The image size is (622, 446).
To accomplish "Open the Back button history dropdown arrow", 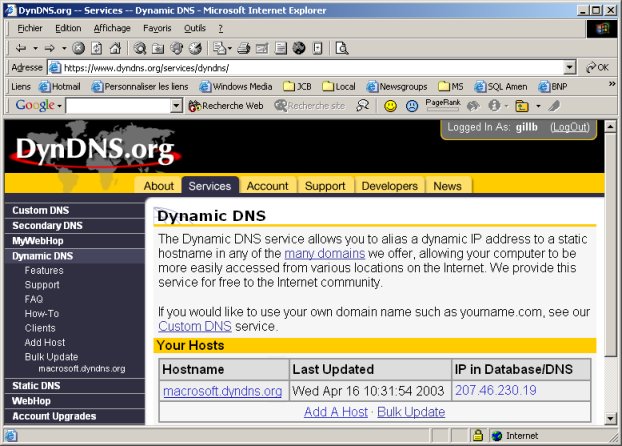I will (35, 48).
